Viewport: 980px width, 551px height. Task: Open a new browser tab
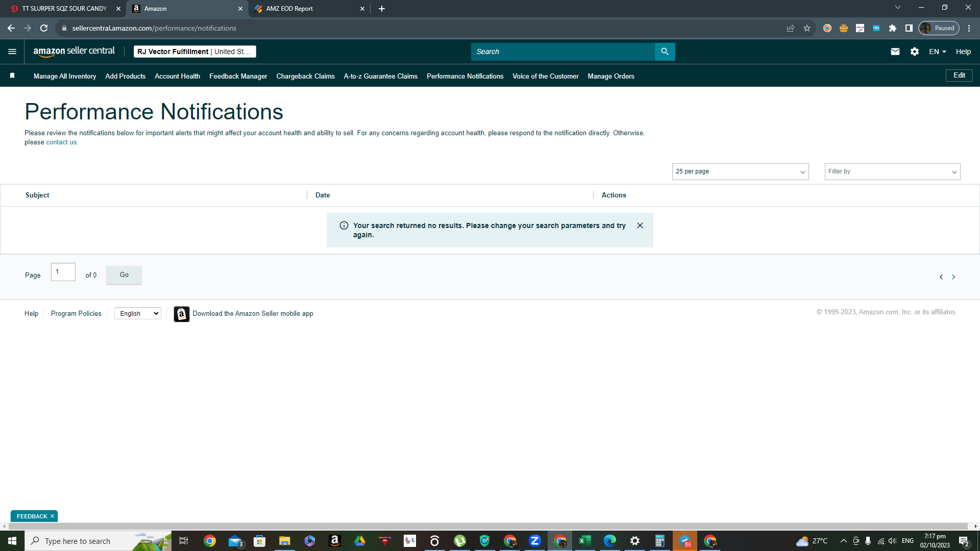[x=382, y=9]
